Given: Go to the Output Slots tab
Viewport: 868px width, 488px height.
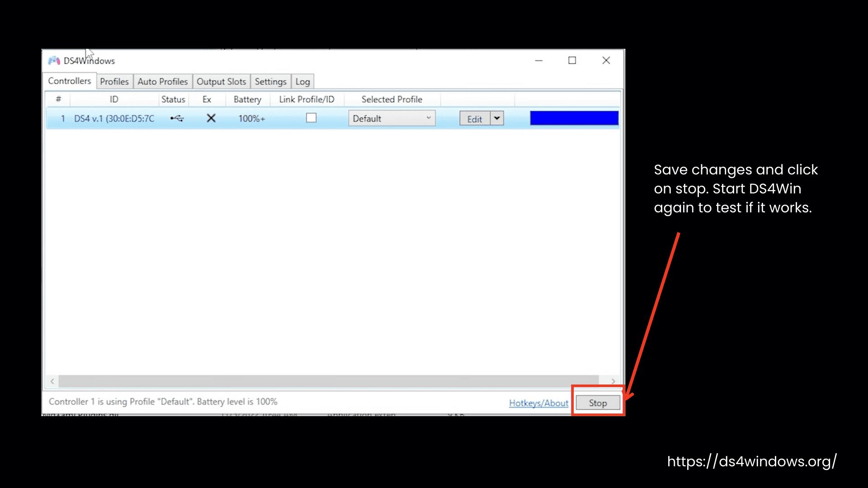Looking at the screenshot, I should (222, 82).
